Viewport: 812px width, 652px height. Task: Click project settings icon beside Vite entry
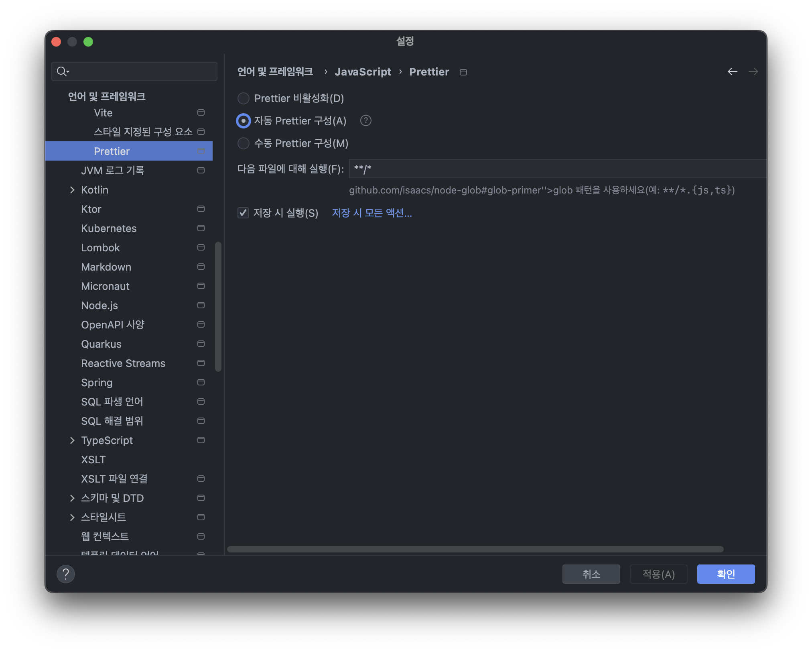(201, 112)
